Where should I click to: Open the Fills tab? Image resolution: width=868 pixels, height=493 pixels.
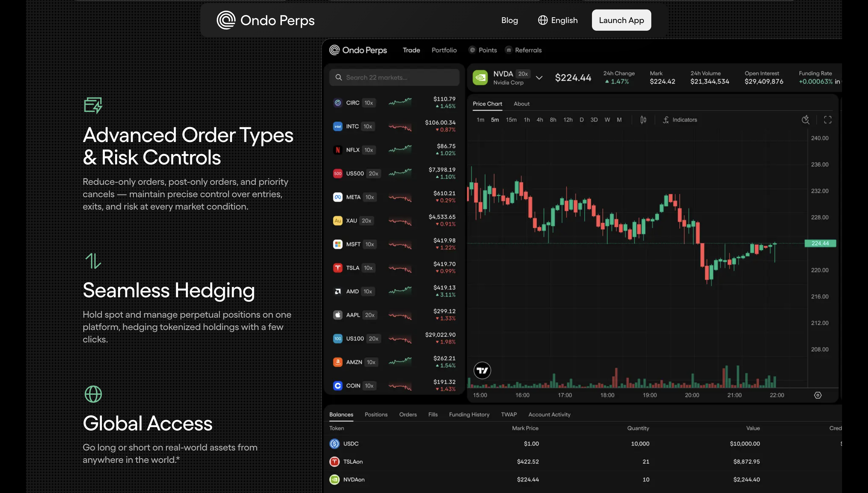pos(433,414)
